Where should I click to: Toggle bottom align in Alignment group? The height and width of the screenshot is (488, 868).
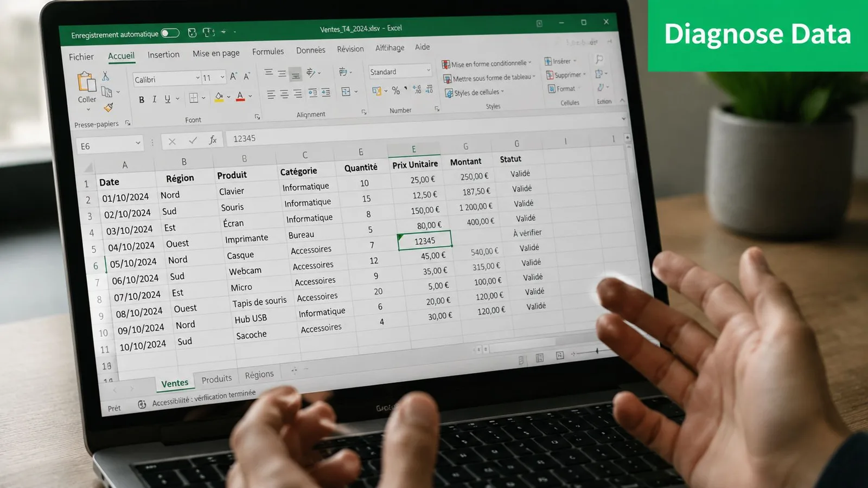(296, 74)
